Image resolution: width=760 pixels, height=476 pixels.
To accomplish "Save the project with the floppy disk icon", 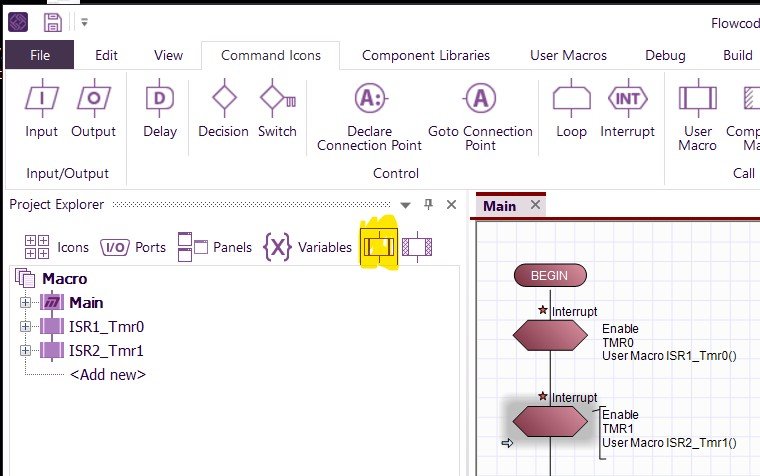I will [52, 22].
